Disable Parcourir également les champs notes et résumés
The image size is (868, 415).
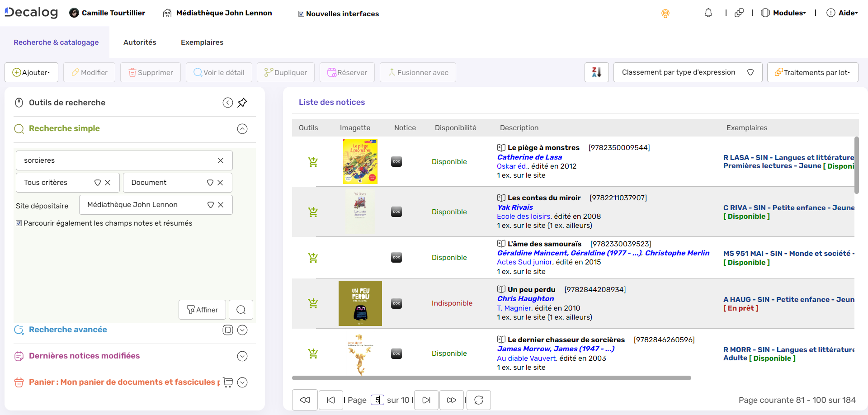click(x=19, y=223)
